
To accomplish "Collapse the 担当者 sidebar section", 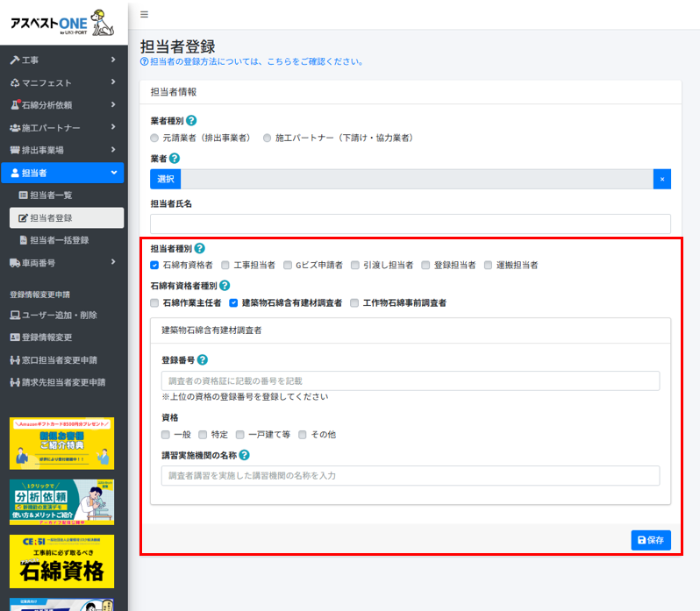I will 61,174.
